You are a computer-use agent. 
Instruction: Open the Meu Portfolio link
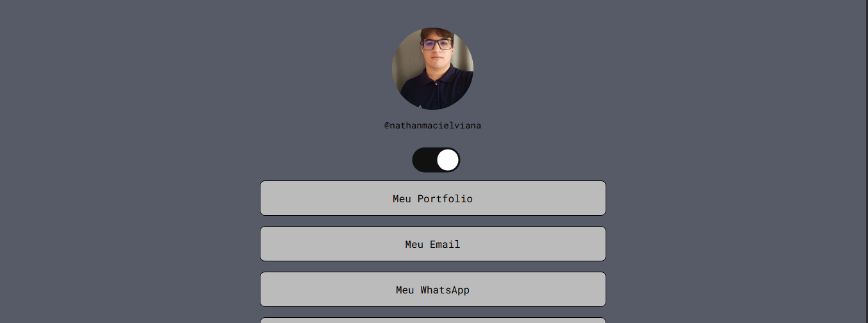tap(432, 198)
